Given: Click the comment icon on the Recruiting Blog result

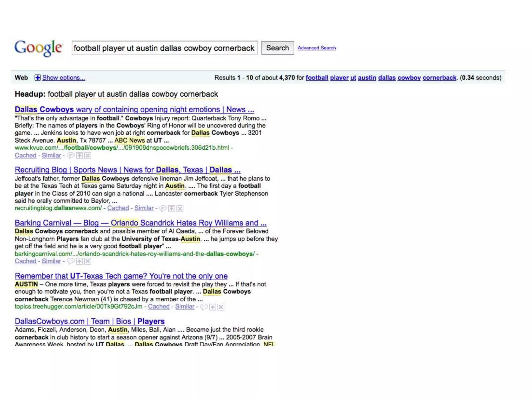Looking at the screenshot, I should 163,208.
